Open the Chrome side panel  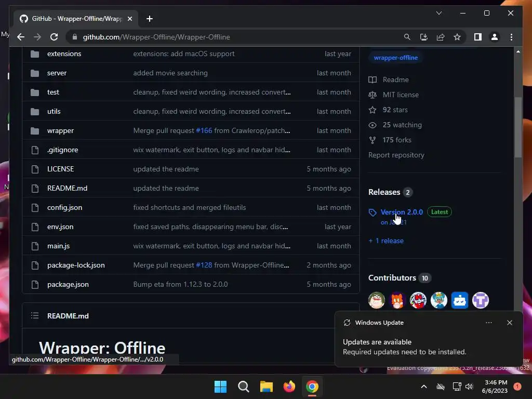tap(478, 37)
